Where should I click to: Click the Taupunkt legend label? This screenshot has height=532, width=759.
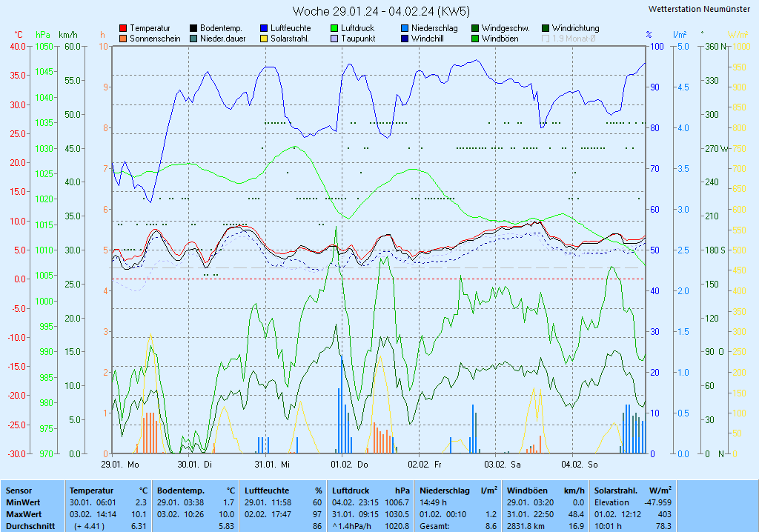pyautogui.click(x=358, y=39)
